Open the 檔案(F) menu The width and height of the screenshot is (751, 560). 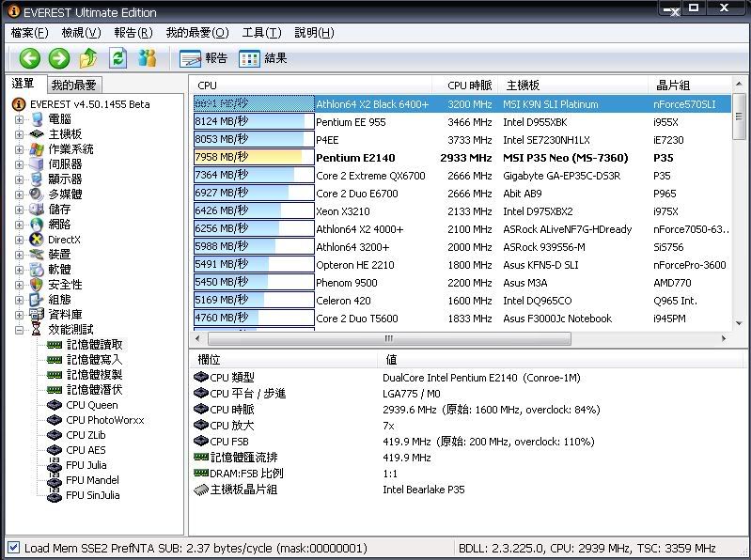[29, 33]
